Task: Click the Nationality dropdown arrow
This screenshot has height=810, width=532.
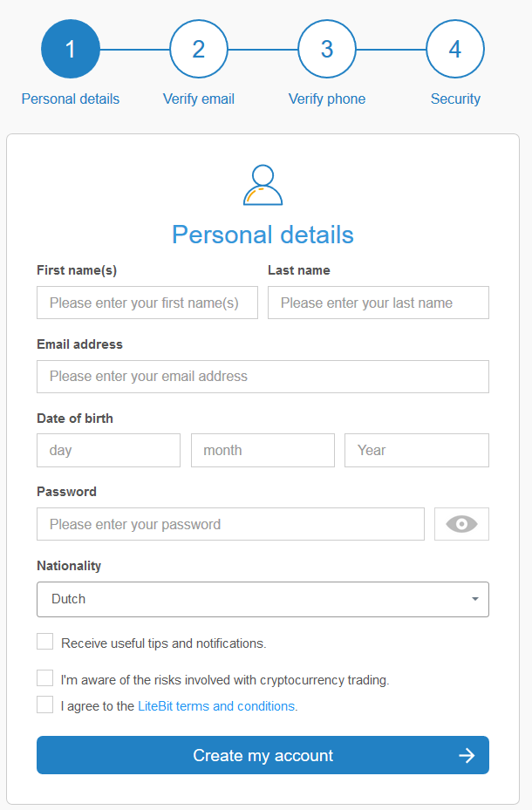Action: pos(475,599)
